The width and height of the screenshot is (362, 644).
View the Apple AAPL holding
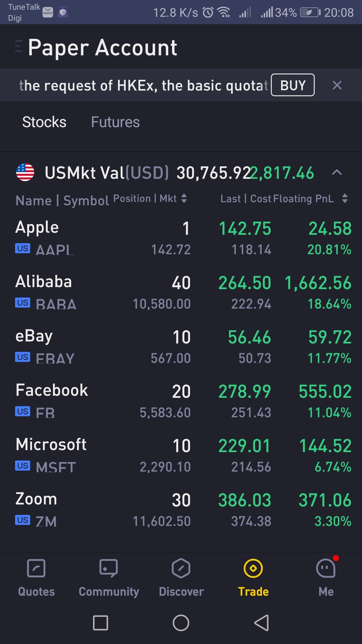[x=181, y=238]
